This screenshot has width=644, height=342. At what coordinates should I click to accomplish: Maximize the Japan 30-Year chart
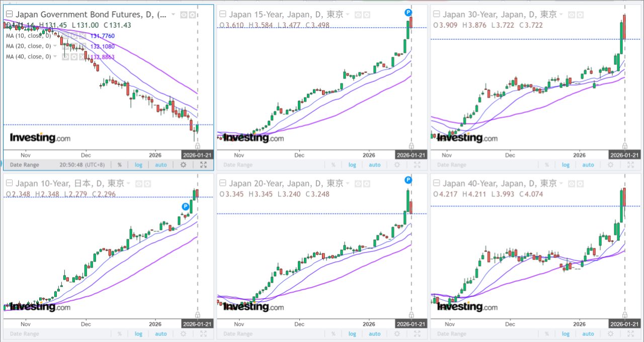tap(630, 165)
